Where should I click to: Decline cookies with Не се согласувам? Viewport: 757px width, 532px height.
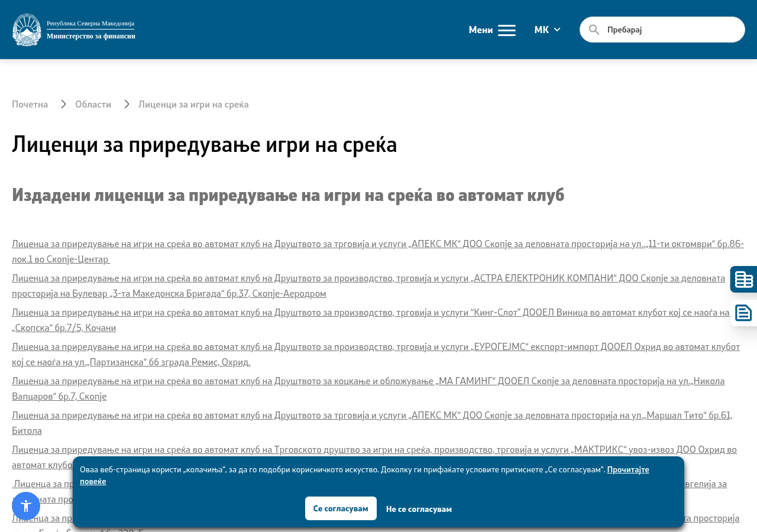419,509
